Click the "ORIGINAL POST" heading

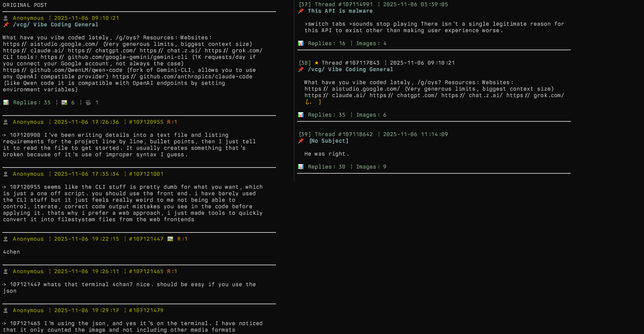point(25,5)
